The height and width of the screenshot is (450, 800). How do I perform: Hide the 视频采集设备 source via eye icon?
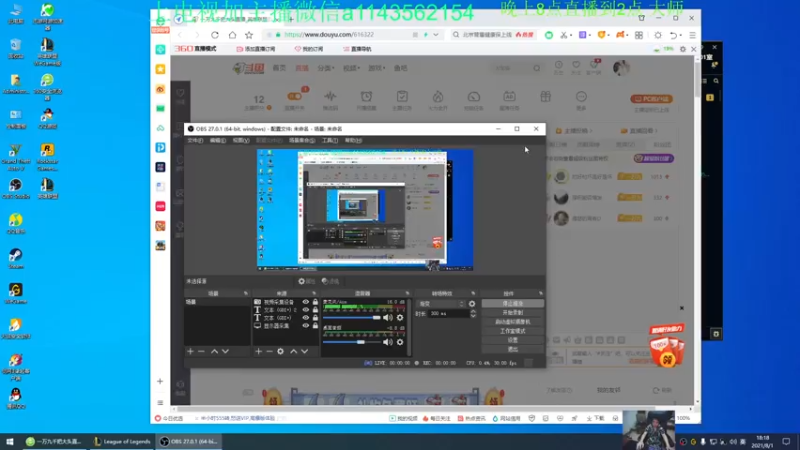[x=306, y=302]
